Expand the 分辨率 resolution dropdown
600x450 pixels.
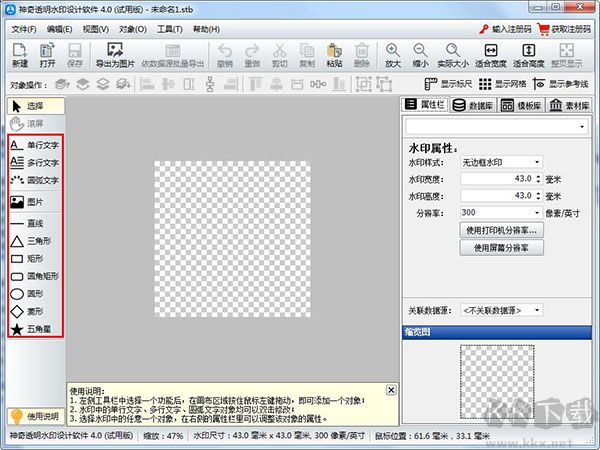point(500,213)
